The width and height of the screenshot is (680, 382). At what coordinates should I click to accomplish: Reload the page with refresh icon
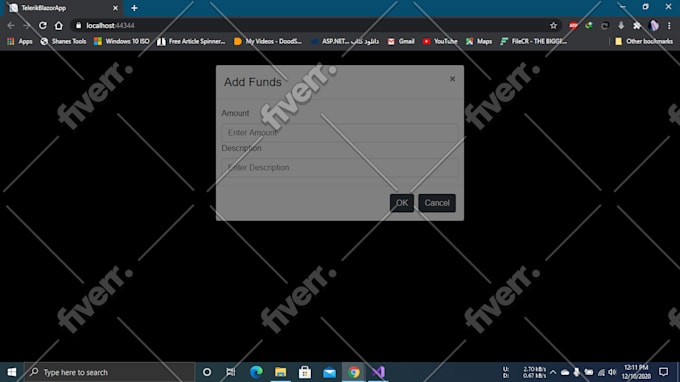click(42, 26)
